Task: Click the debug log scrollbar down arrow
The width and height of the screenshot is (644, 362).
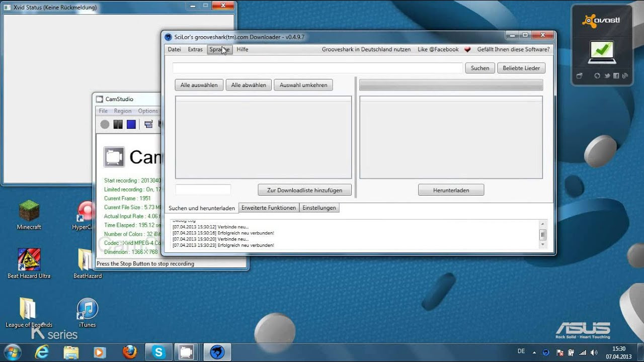Action: (542, 244)
